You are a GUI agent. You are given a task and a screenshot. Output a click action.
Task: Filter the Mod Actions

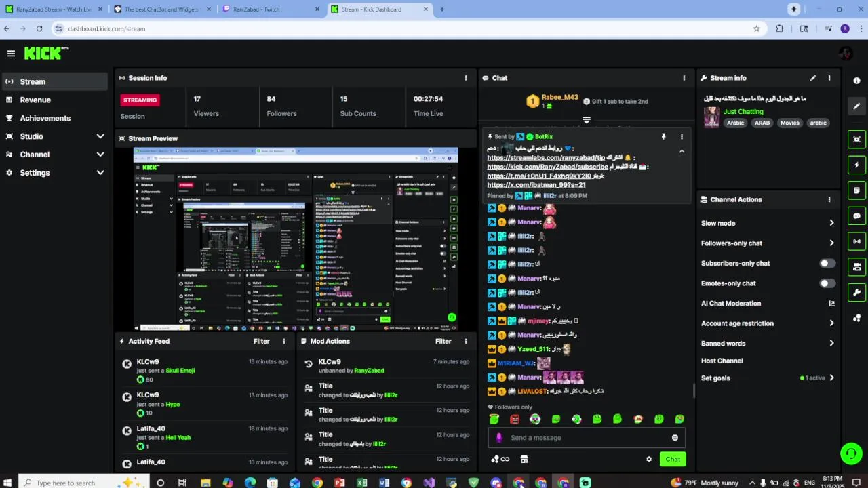443,342
